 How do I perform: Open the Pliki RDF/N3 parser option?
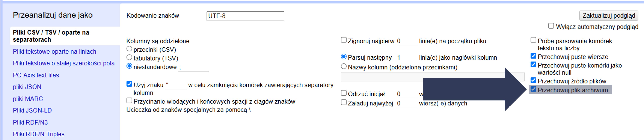click(30, 122)
